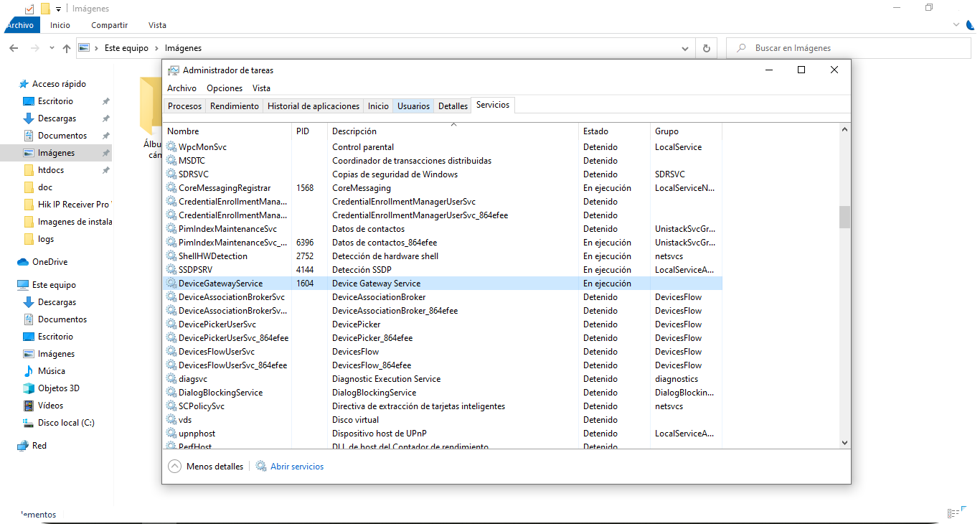The image size is (980, 524).
Task: Open the quick access toolbar dropdown arrow
Action: (x=58, y=9)
